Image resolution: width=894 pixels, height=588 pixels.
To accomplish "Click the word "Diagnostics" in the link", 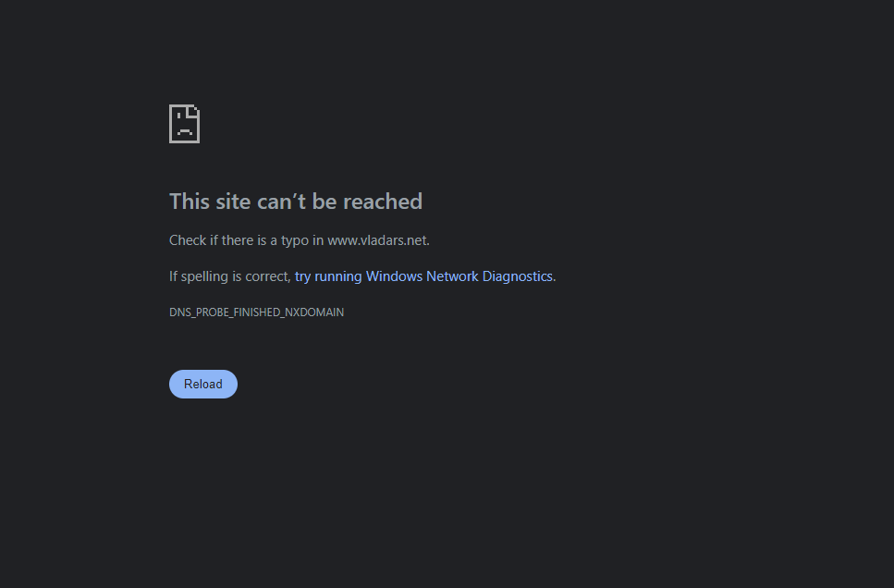I will pyautogui.click(x=517, y=276).
